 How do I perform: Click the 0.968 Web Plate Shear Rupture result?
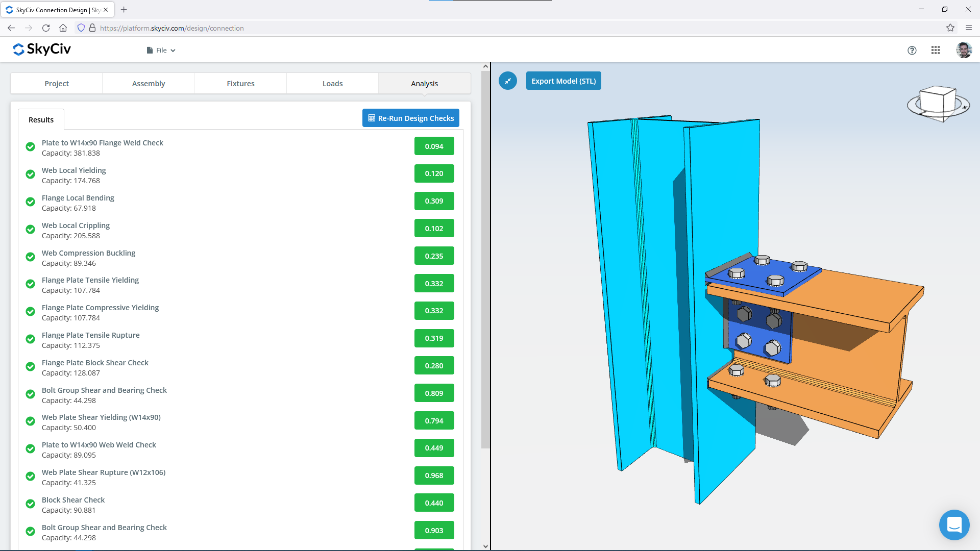[433, 475]
